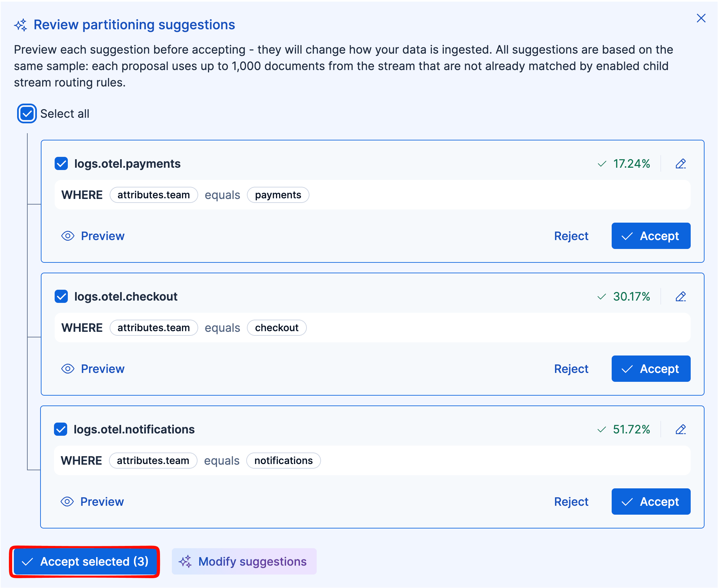This screenshot has width=719, height=588.
Task: Uncheck the logs.otel.notifications checkbox
Action: 61,429
